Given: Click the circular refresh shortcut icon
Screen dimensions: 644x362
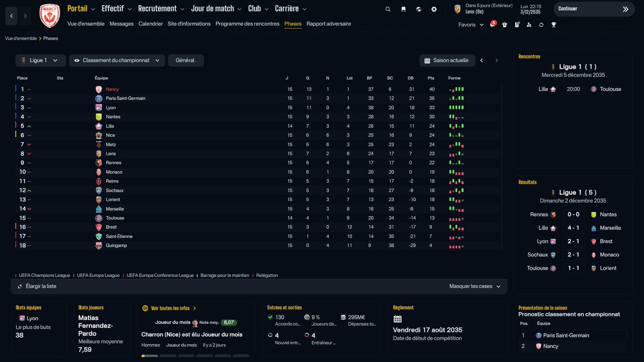Looking at the screenshot, I should pos(541,25).
